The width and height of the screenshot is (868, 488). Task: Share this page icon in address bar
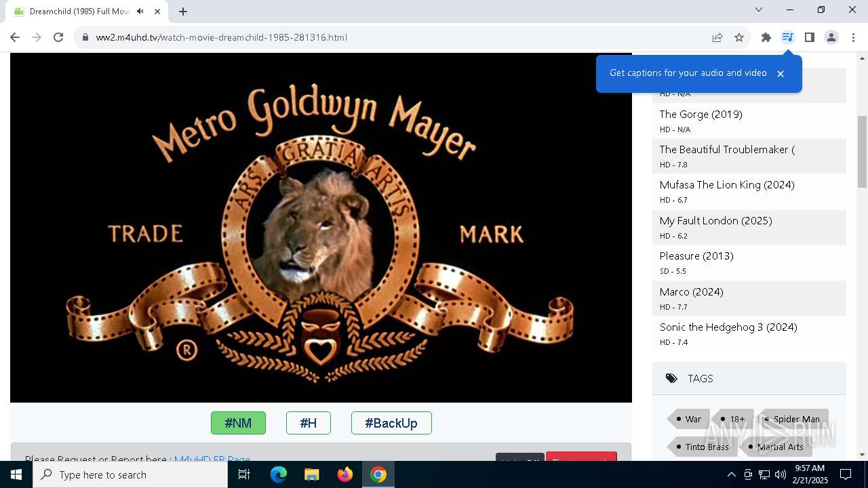(x=717, y=37)
